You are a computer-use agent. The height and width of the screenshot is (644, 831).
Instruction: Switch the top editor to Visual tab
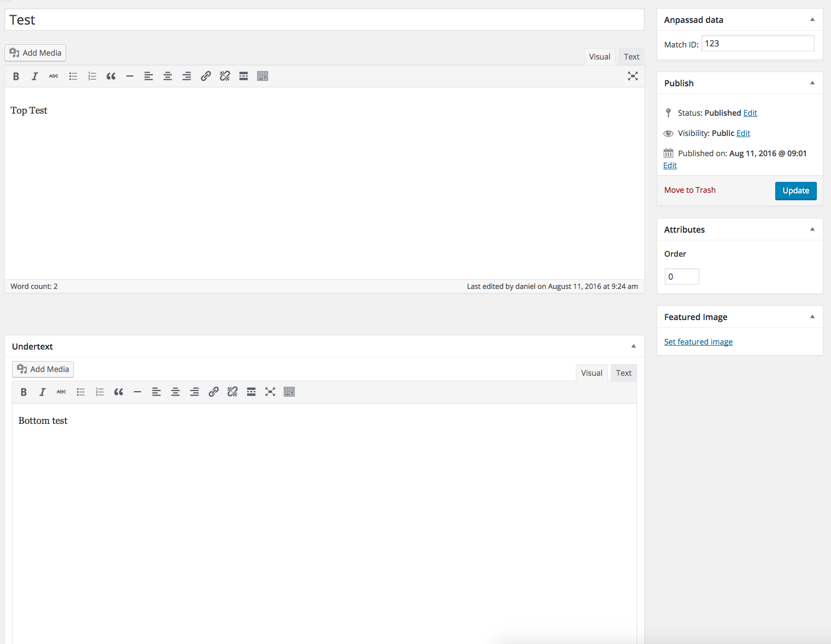click(599, 57)
